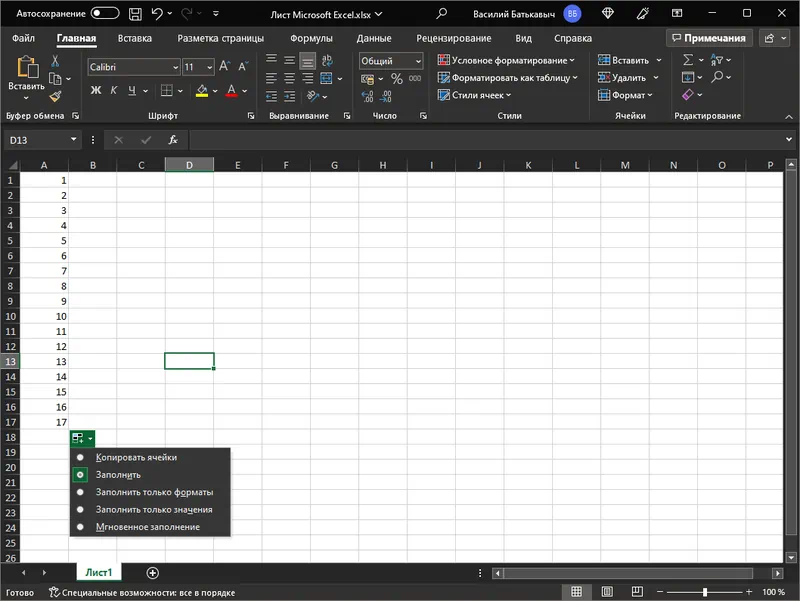
Task: Click the percent style icon
Action: point(396,79)
